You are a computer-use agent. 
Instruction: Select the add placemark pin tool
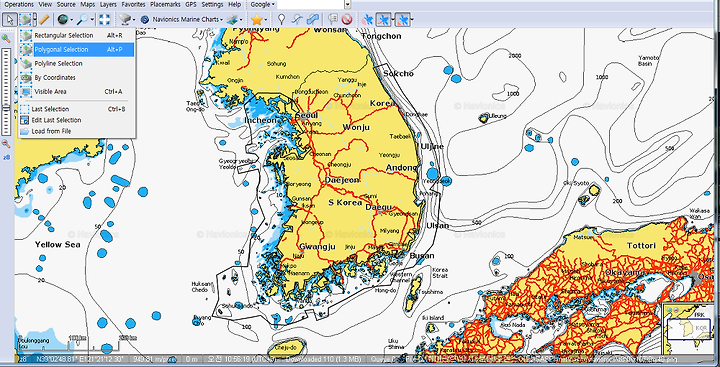click(281, 19)
